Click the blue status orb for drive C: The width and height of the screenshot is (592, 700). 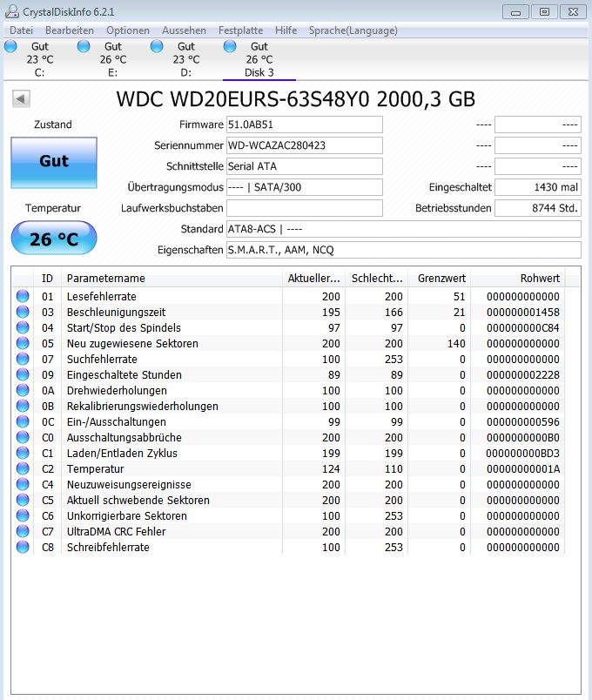pos(10,46)
